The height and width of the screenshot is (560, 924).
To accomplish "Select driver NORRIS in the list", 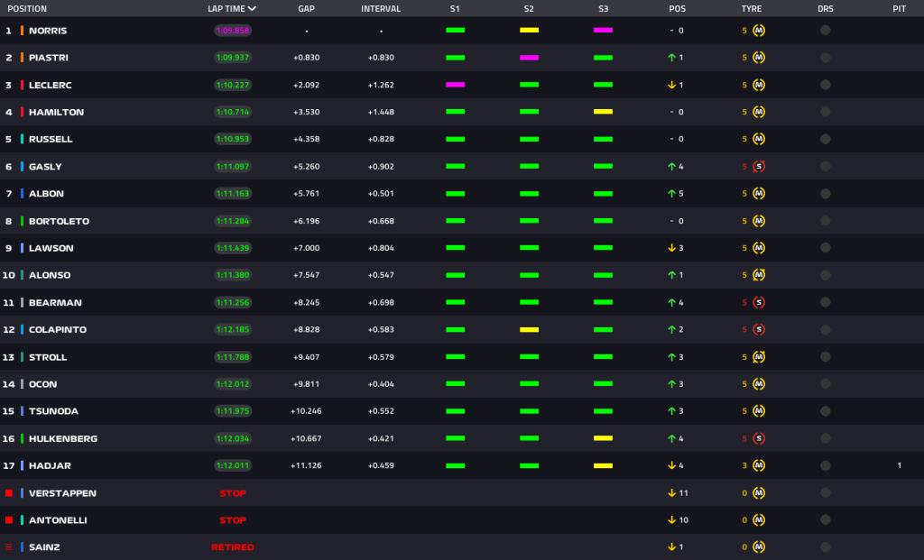I will (48, 31).
